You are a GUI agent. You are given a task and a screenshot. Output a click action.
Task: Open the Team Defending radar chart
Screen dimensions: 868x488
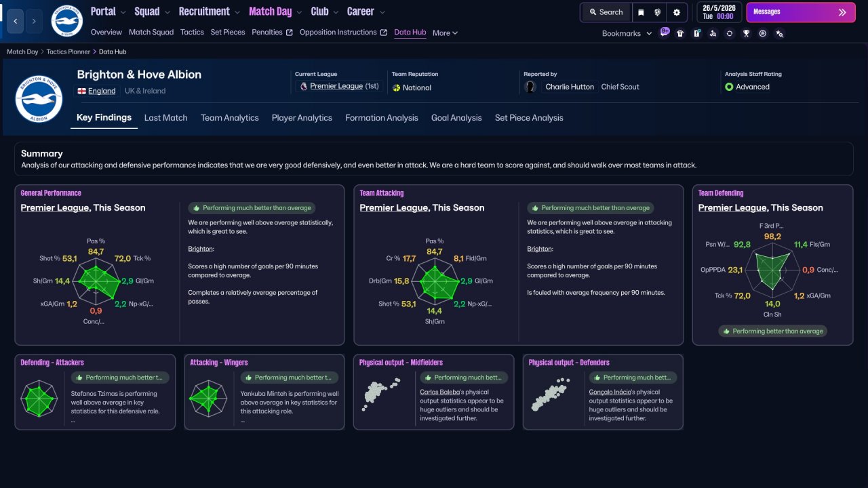[773, 270]
